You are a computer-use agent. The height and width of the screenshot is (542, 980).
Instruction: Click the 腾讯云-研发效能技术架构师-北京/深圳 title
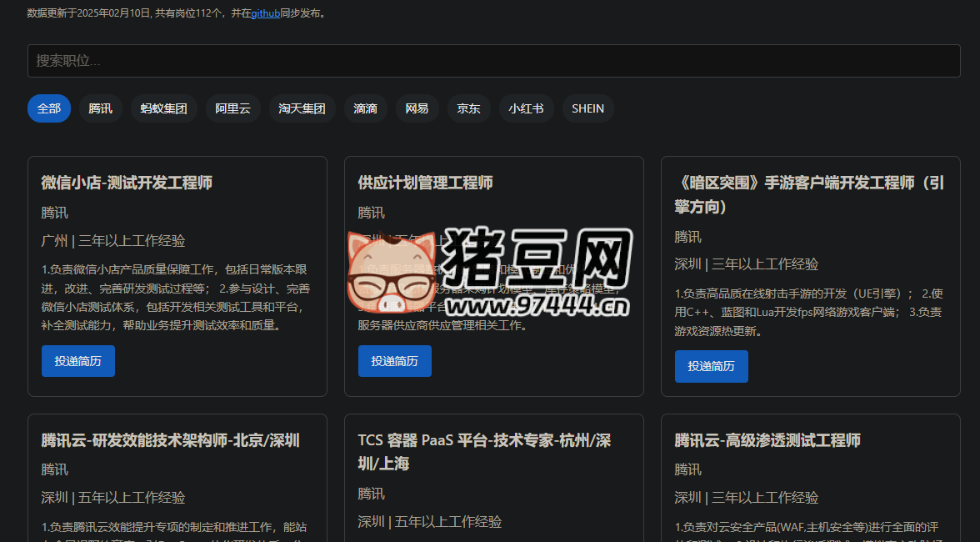click(x=171, y=440)
